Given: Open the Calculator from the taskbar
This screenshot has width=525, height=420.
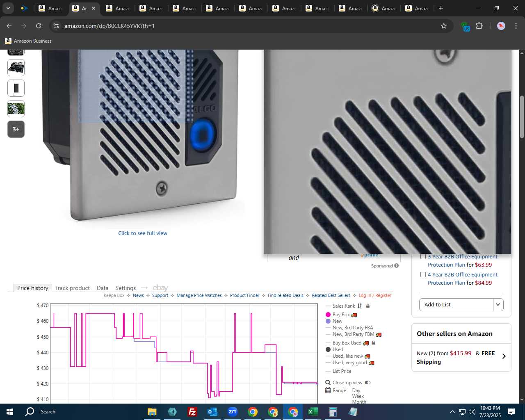Looking at the screenshot, I should pos(333,412).
